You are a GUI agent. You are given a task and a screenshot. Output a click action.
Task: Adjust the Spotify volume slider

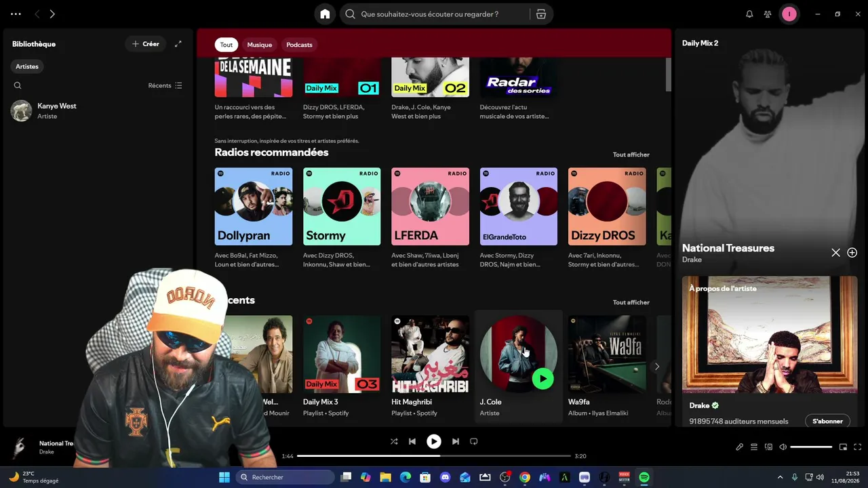[x=811, y=447]
